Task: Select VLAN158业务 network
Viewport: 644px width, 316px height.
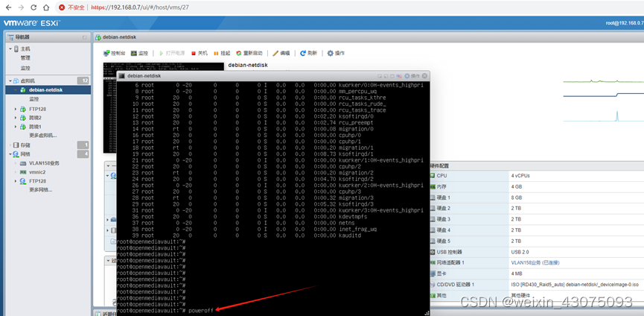Action: 44,163
